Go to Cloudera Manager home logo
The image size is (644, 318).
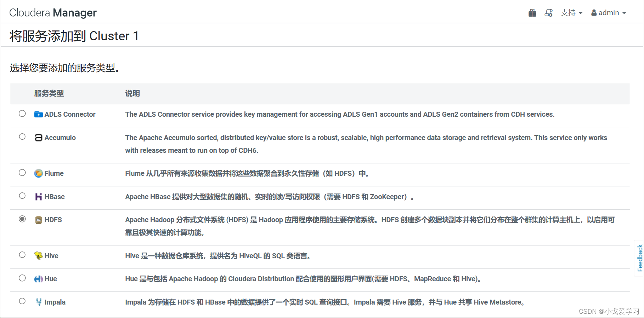(x=53, y=13)
